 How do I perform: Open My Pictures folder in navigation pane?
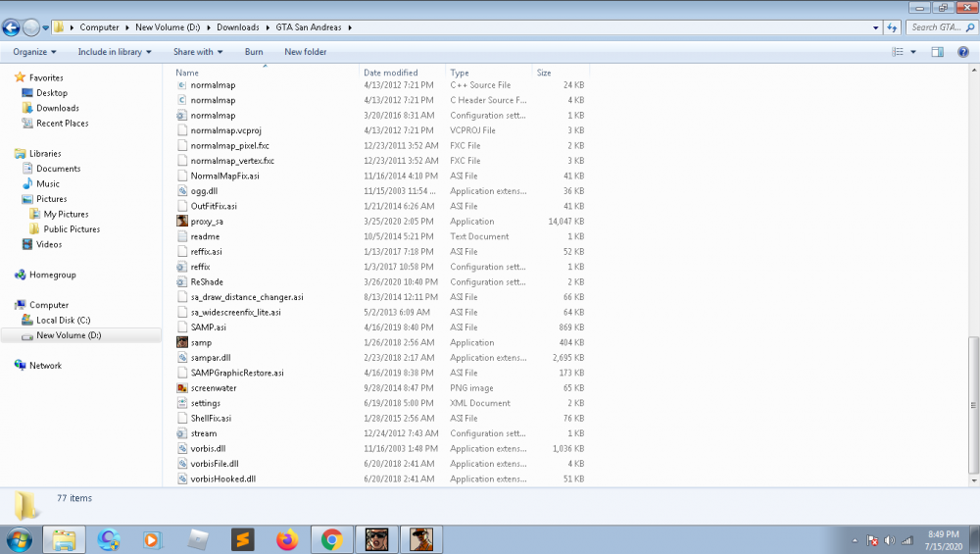coord(66,214)
